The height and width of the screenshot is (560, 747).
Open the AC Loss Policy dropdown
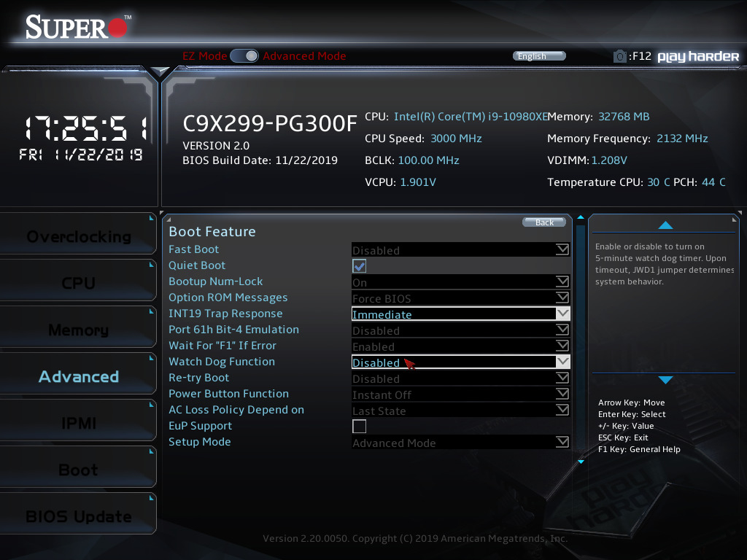tap(461, 410)
